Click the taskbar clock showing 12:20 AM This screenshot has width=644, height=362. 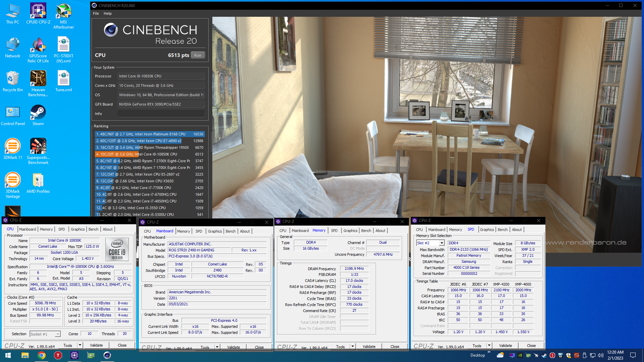tap(615, 355)
